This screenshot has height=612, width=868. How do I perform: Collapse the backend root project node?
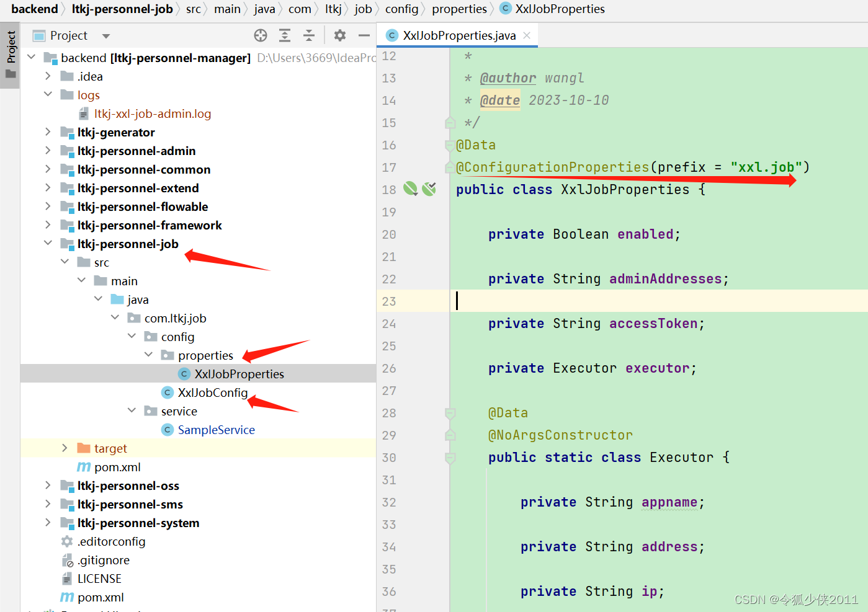[x=32, y=57]
